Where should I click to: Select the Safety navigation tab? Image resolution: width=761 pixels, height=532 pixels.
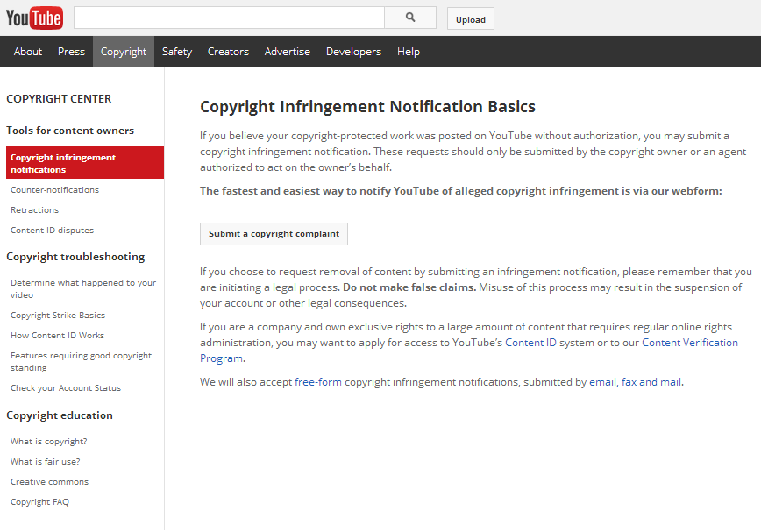click(177, 52)
